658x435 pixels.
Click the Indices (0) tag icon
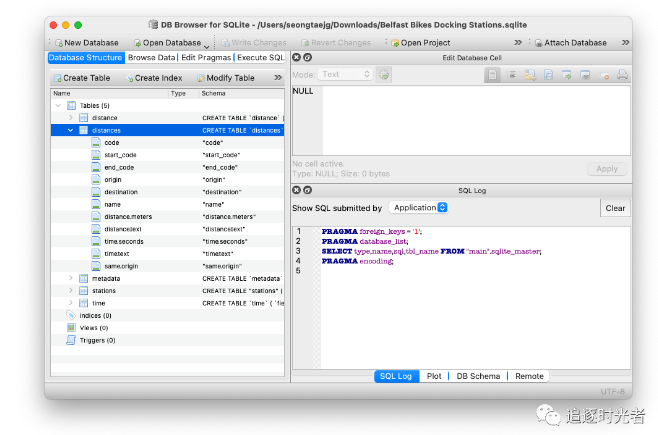71,315
